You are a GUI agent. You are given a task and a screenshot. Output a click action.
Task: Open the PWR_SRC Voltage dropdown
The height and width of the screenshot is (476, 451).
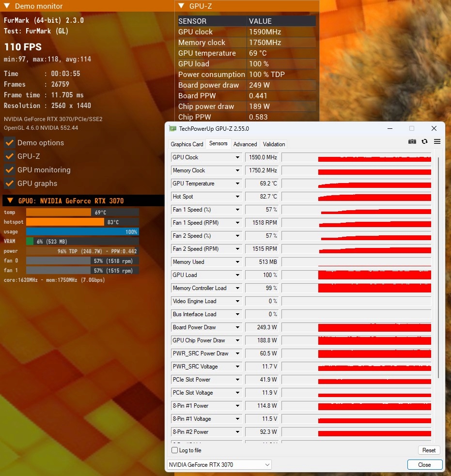pos(237,366)
